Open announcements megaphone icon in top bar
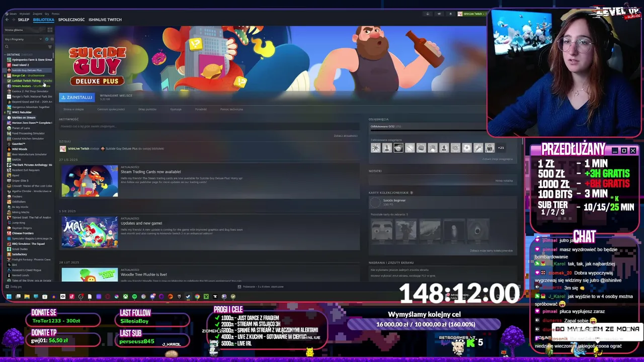 [439, 14]
